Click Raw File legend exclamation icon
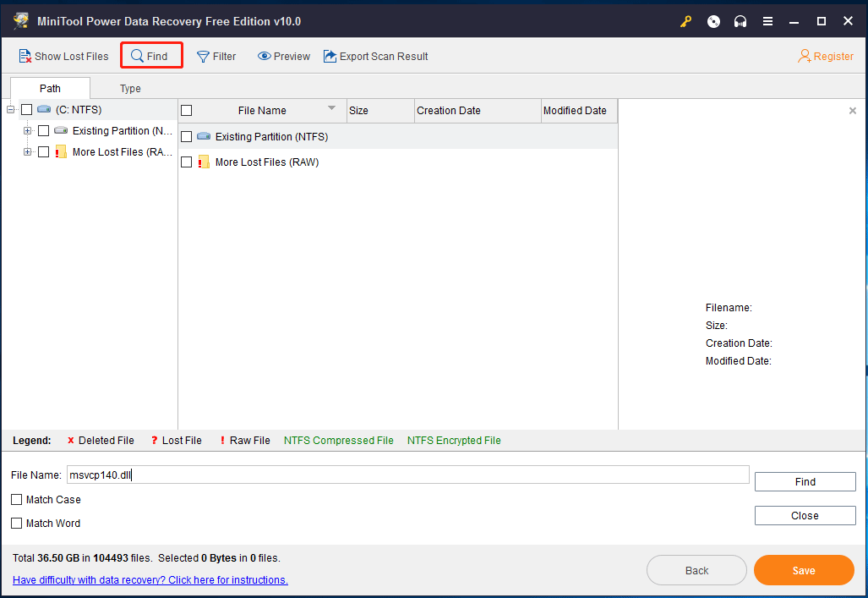 [x=222, y=440]
